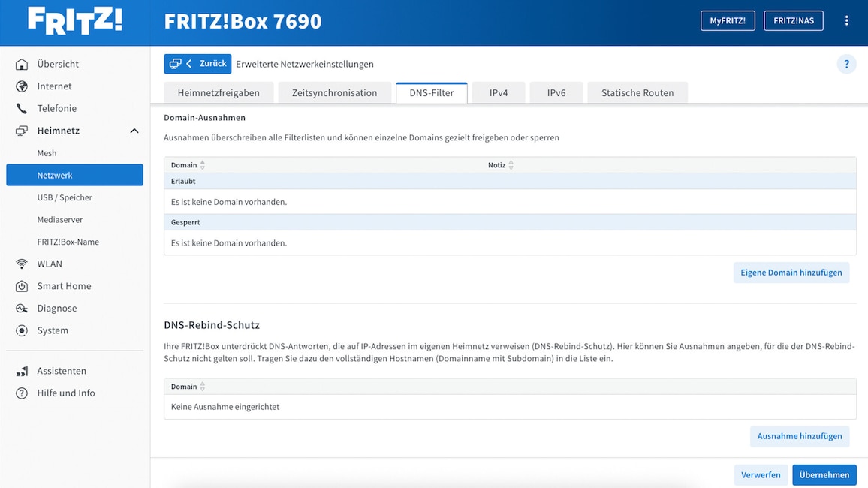Click the Assistenten icon
Image resolution: width=868 pixels, height=488 pixels.
click(22, 372)
